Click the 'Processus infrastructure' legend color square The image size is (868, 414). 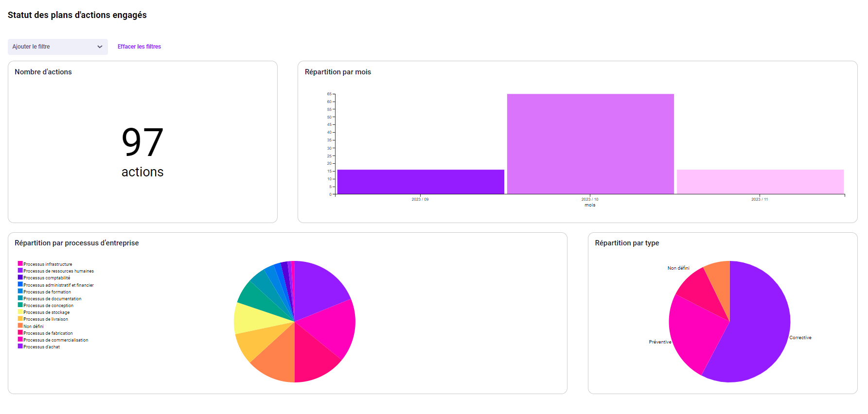[20, 264]
